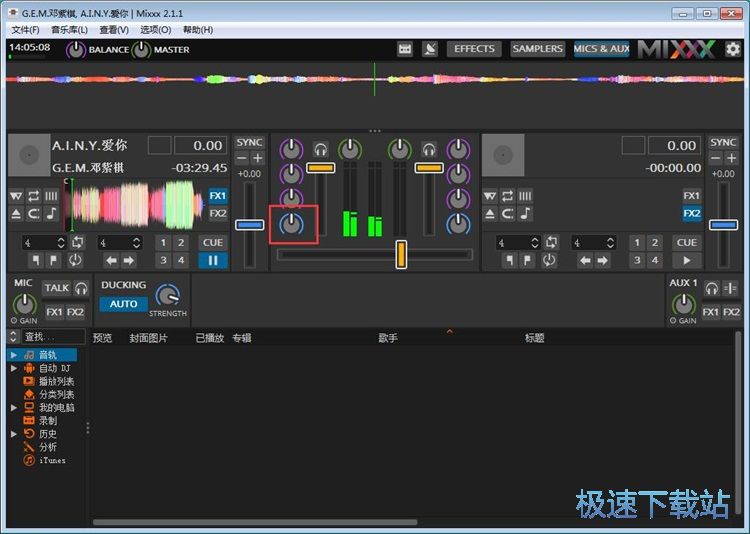Click the live broadcasting antenna icon
The image size is (750, 534).
point(430,49)
